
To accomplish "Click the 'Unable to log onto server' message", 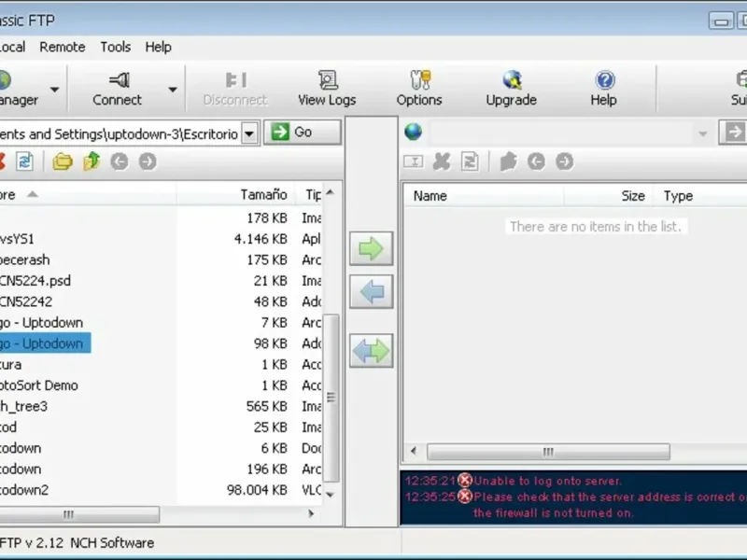I will tap(547, 481).
